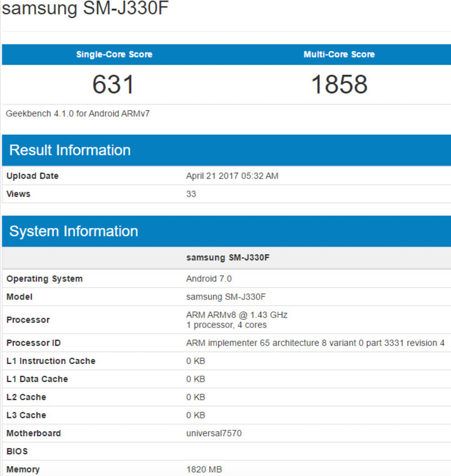Click the multi-core score value 1858
451x476 pixels.
pyautogui.click(x=339, y=84)
